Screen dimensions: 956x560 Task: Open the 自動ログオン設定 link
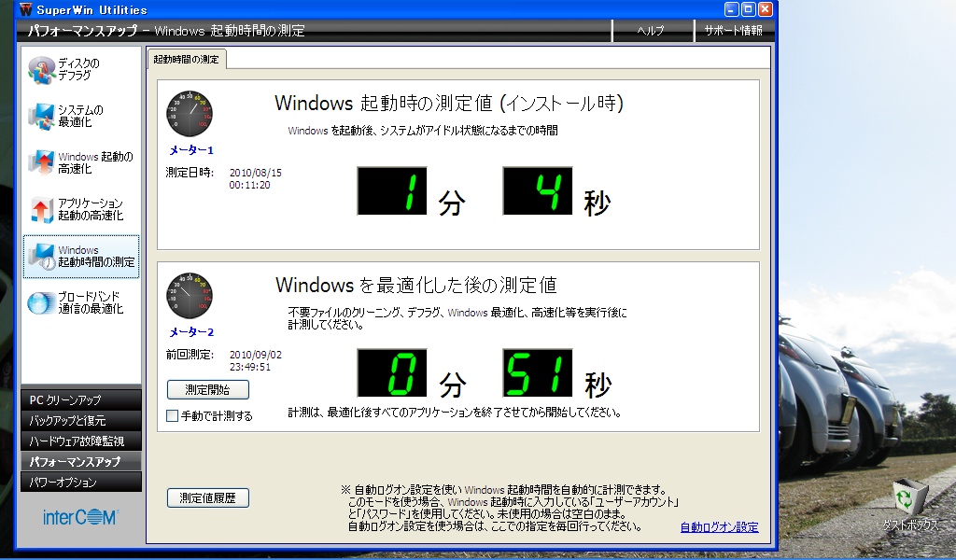(x=720, y=527)
